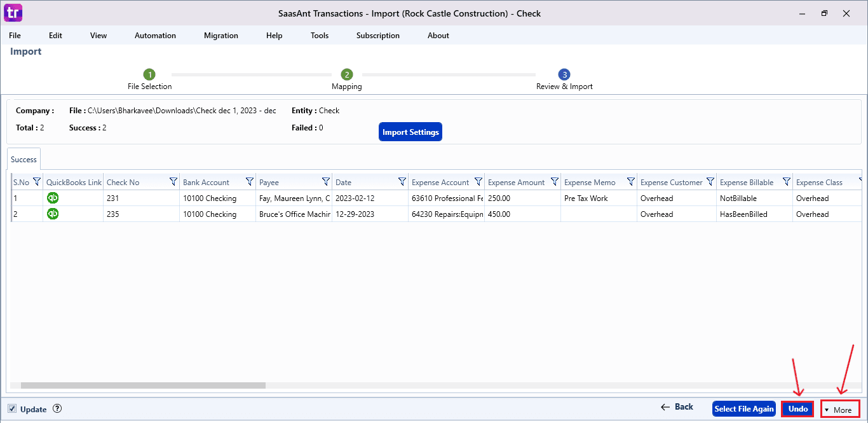Toggle the Update checkbox
Viewport: 868px width, 423px height.
[13, 409]
